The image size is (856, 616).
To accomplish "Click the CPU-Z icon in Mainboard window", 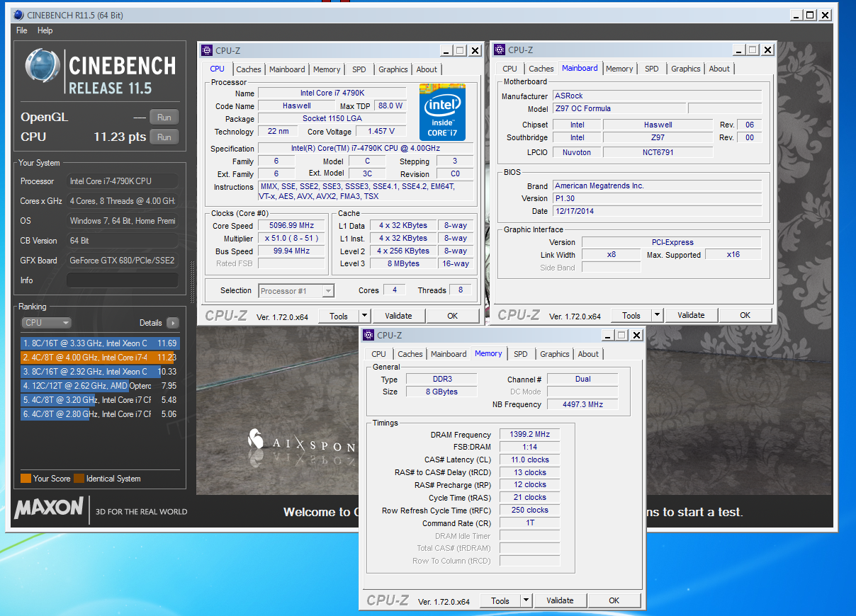I will point(500,50).
